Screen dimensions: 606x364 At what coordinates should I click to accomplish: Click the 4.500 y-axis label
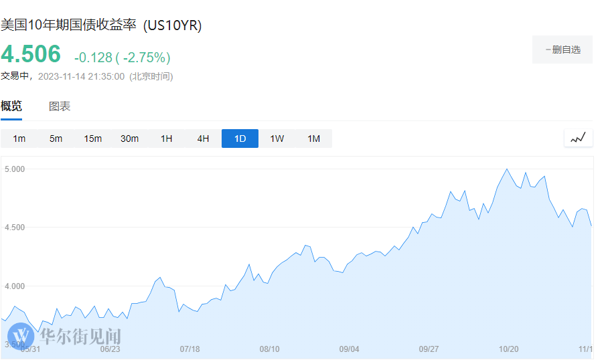(14, 227)
